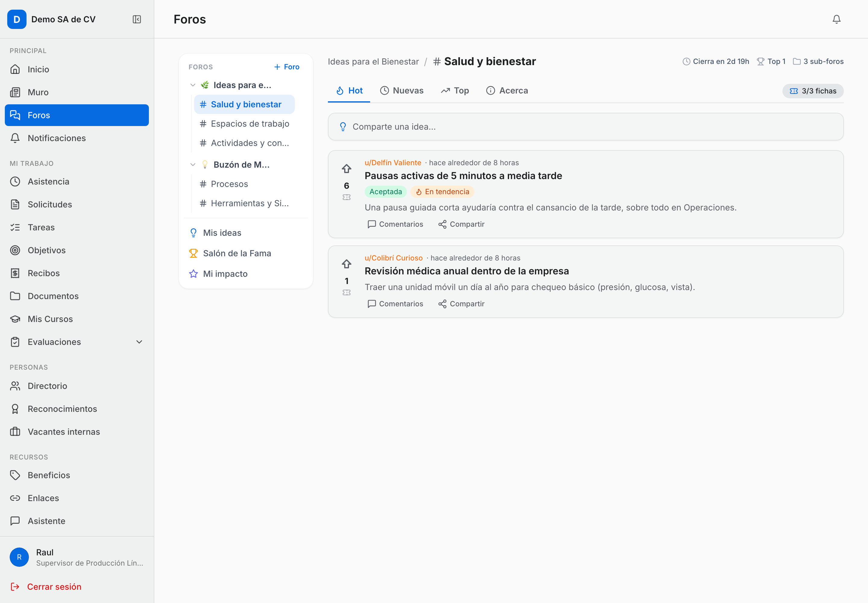868x603 pixels.
Task: Open the notifications bell in header
Action: pyautogui.click(x=836, y=19)
